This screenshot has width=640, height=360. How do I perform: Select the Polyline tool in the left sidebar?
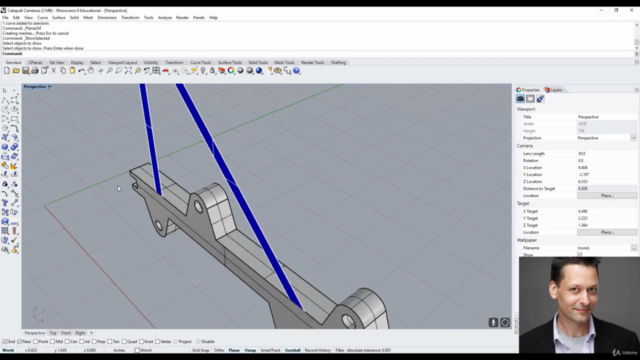5,100
